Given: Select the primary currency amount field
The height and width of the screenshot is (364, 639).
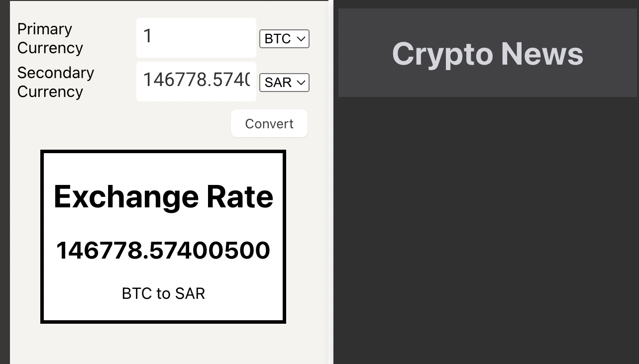Looking at the screenshot, I should coord(196,37).
